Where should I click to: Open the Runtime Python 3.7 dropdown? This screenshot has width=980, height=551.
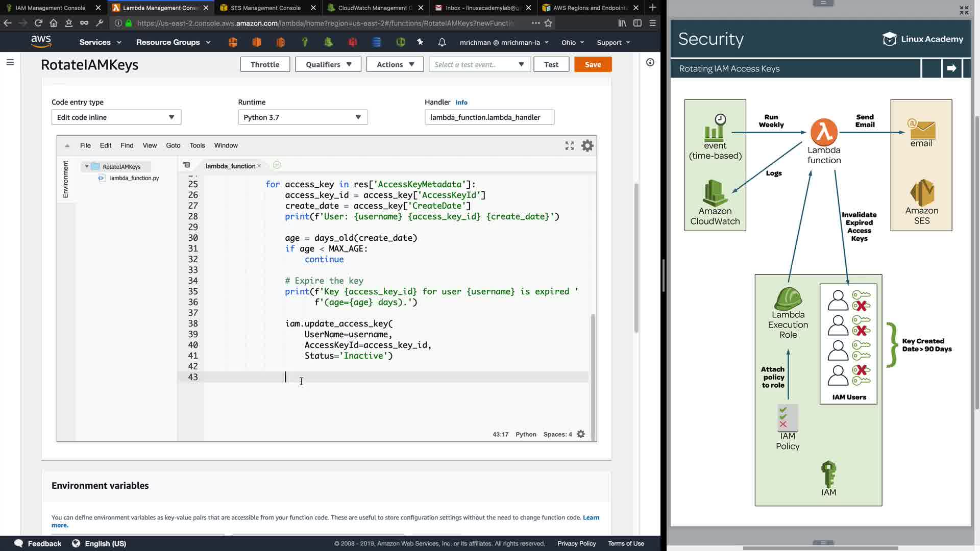(x=303, y=117)
